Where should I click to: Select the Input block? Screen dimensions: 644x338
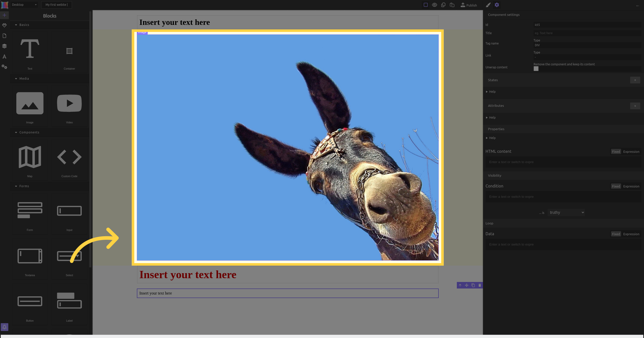[x=69, y=214]
